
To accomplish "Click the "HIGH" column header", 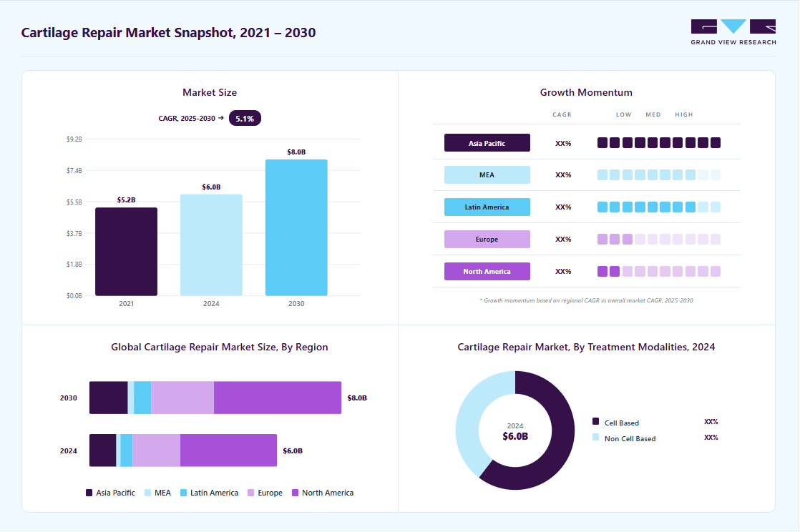I will (684, 114).
